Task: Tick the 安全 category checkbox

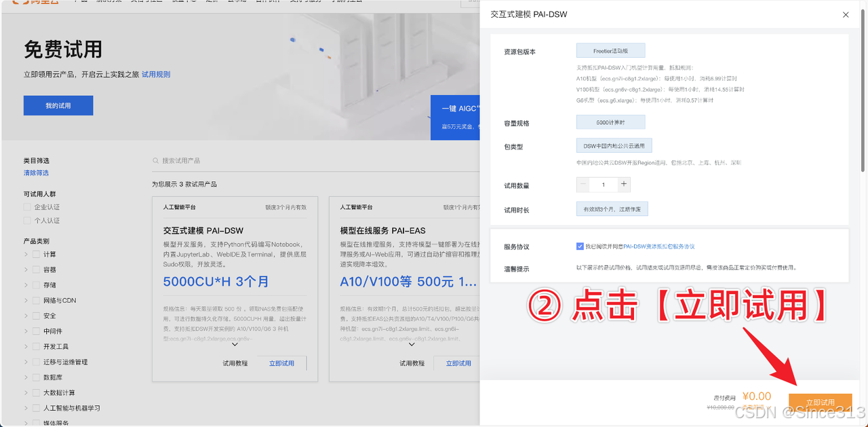Action: 36,316
